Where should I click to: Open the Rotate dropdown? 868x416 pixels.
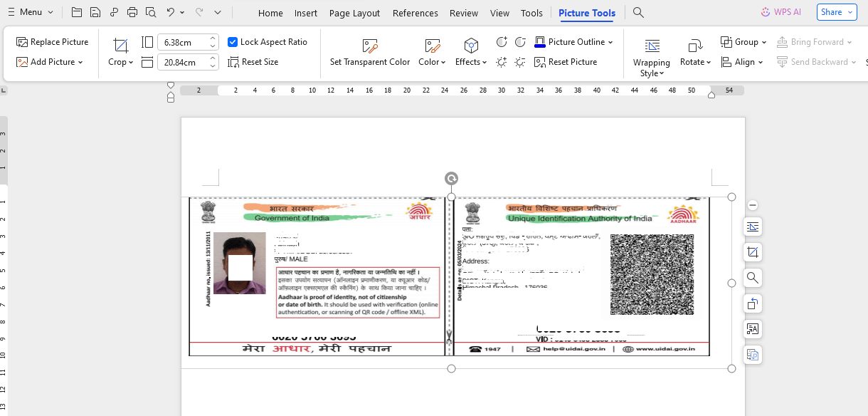pyautogui.click(x=709, y=62)
